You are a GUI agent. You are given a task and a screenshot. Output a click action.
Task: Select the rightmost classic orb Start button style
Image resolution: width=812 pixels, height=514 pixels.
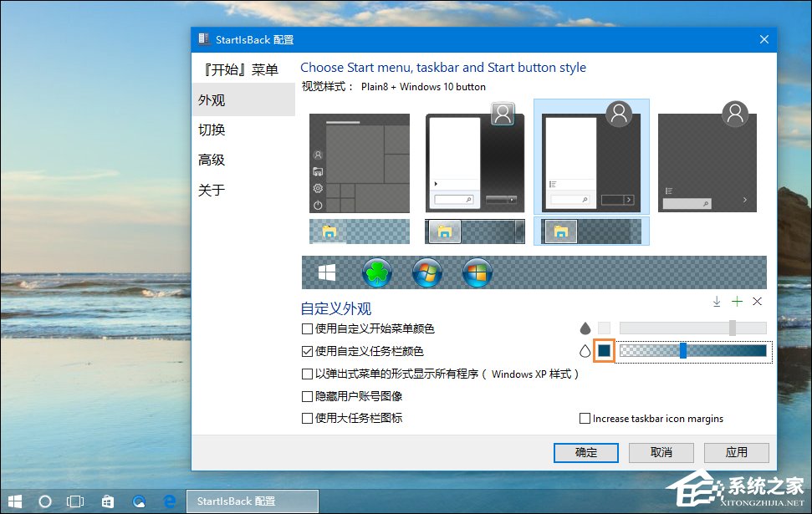tap(477, 272)
